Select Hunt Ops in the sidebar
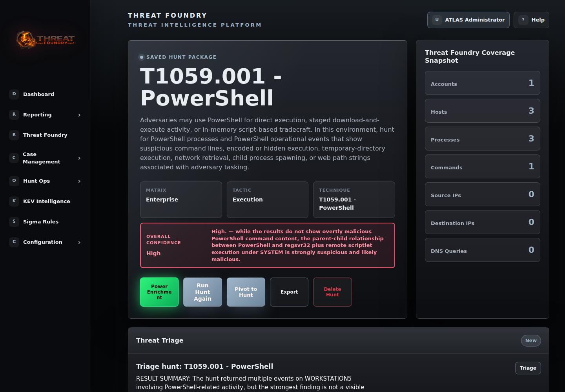This screenshot has width=565, height=392. [45, 181]
